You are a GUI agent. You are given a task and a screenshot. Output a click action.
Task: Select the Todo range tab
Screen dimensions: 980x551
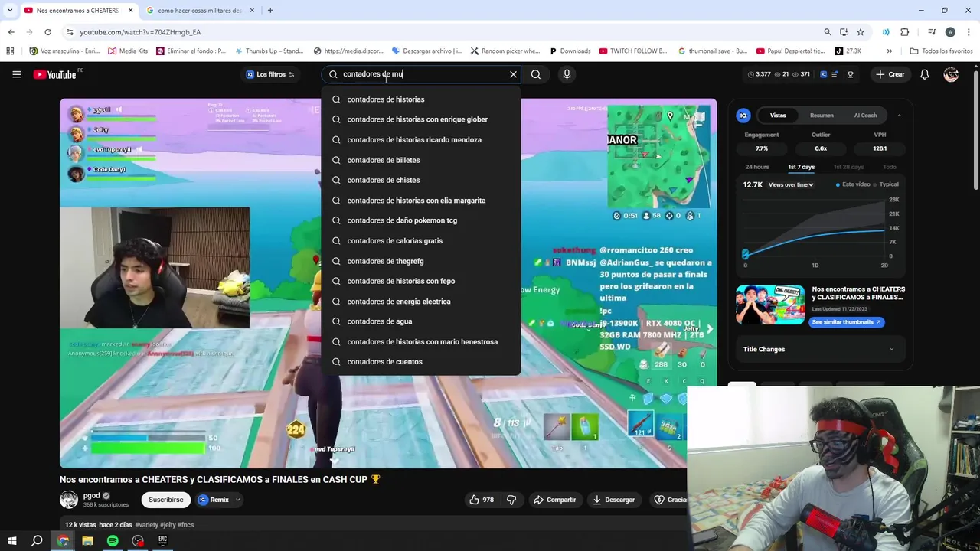889,167
